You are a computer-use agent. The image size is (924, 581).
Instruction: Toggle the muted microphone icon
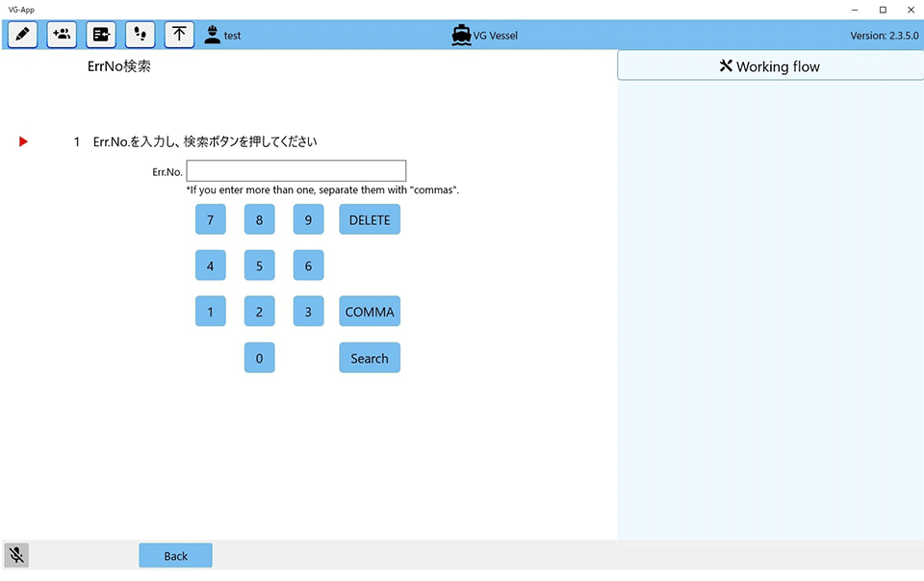coord(16,555)
